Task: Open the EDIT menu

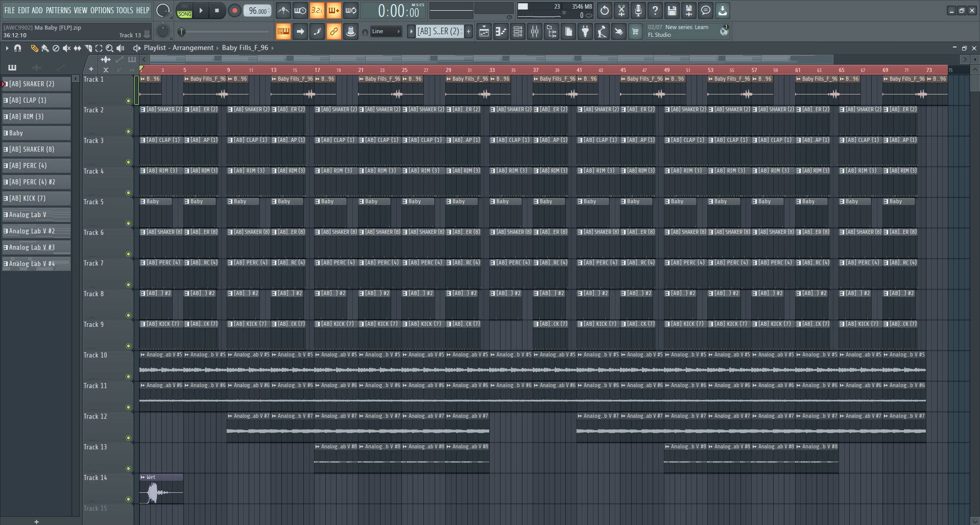Action: coord(23,10)
